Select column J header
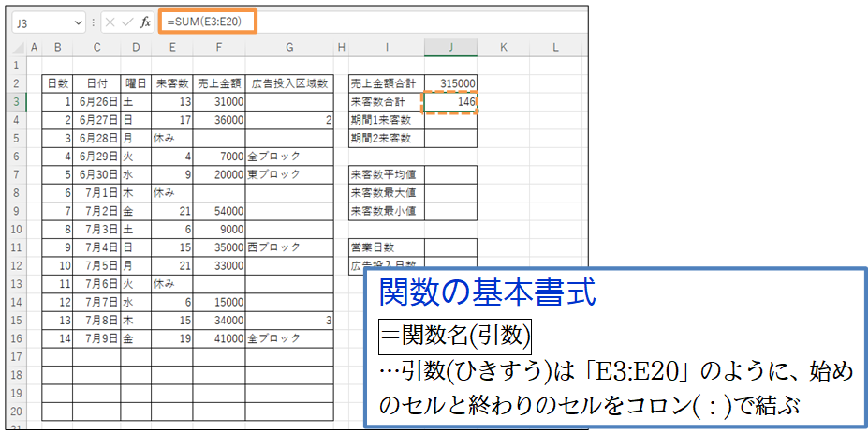Screen dimensions: 868x434 [450, 47]
